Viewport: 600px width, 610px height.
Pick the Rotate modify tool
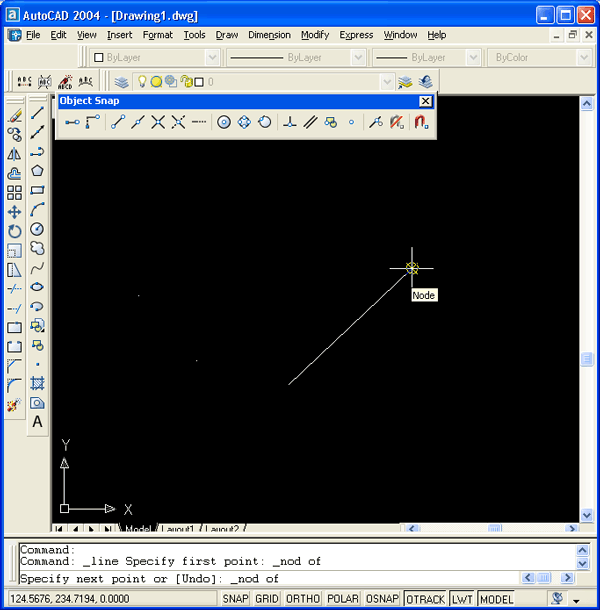coord(14,231)
